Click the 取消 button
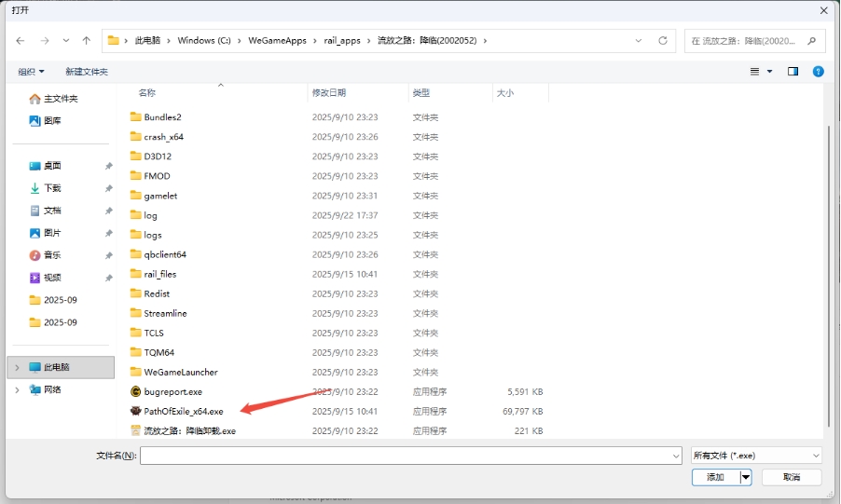The image size is (841, 504). coord(792,477)
